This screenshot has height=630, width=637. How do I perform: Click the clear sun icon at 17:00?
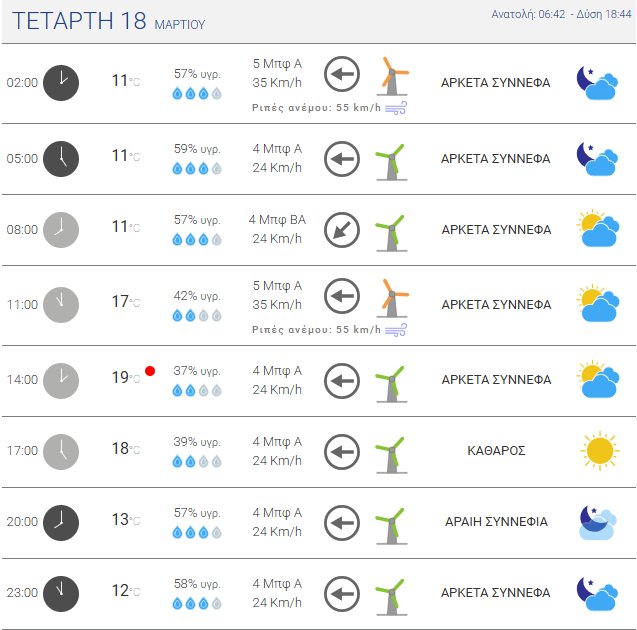[599, 450]
